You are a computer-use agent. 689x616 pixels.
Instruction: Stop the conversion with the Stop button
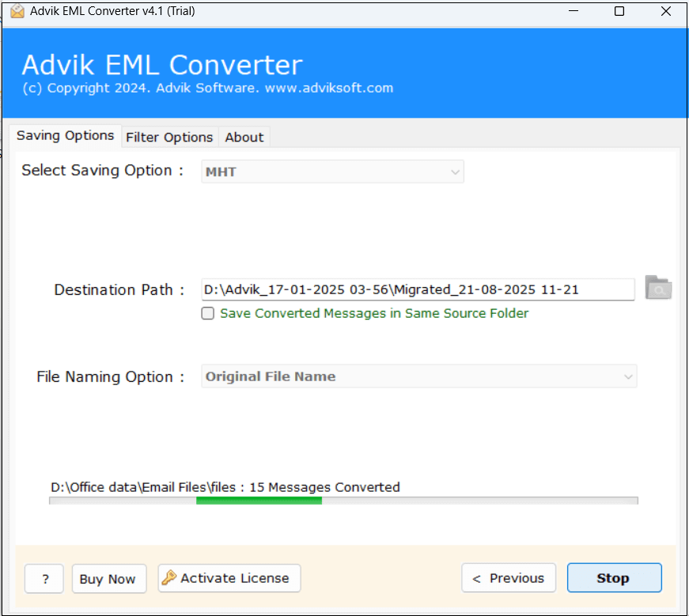tap(614, 578)
